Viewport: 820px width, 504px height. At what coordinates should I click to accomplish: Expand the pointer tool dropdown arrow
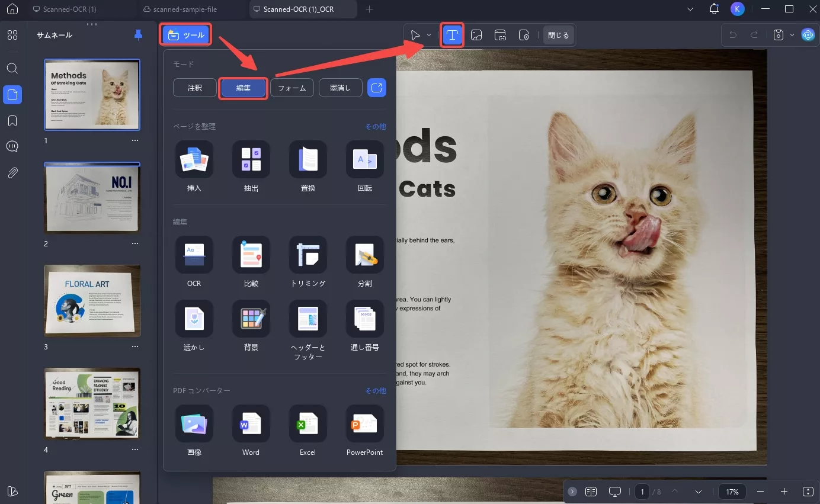click(429, 36)
